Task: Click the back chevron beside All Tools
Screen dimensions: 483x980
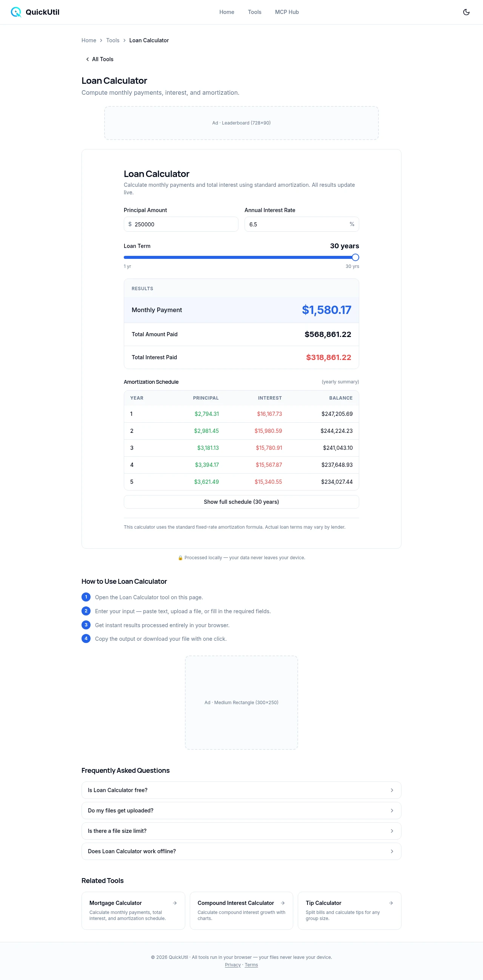Action: [x=88, y=59]
